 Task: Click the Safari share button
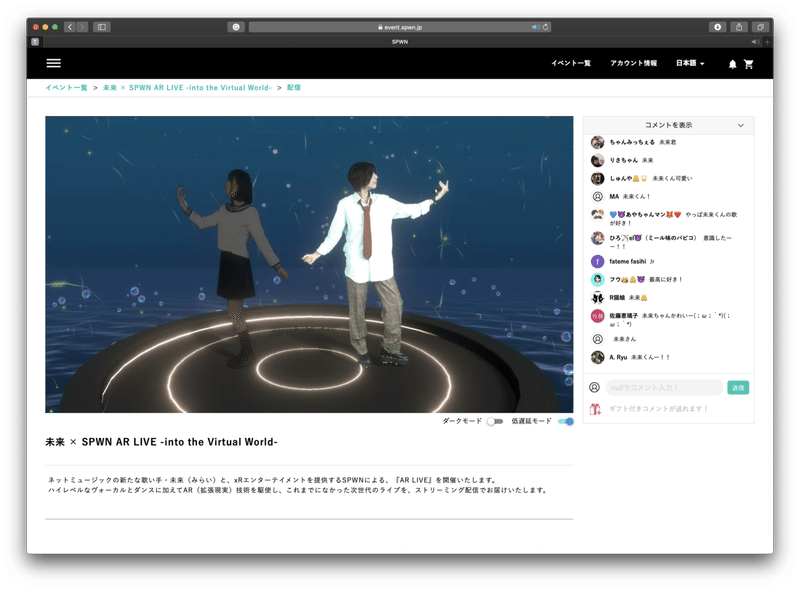tap(739, 27)
